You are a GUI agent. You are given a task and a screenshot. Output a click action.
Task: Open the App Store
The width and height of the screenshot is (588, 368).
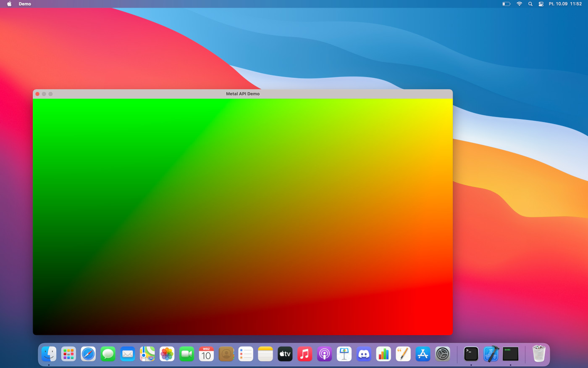point(423,354)
